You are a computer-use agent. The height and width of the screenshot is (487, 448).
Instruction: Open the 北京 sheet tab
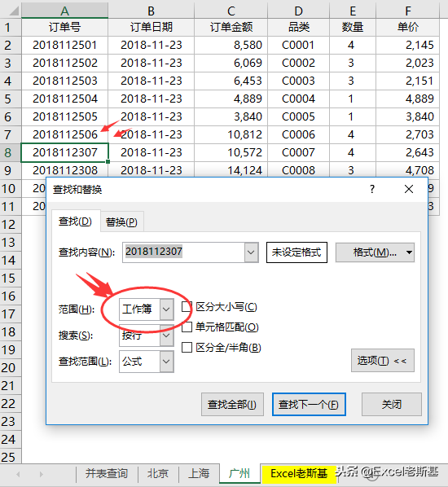(158, 473)
